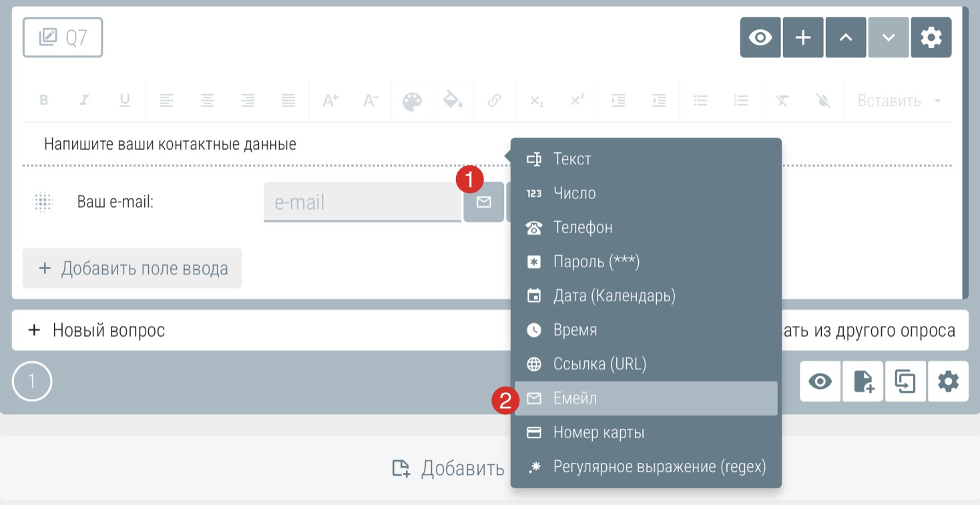This screenshot has height=505, width=980.
Task: Open input type selector with envelope icon
Action: 483,202
